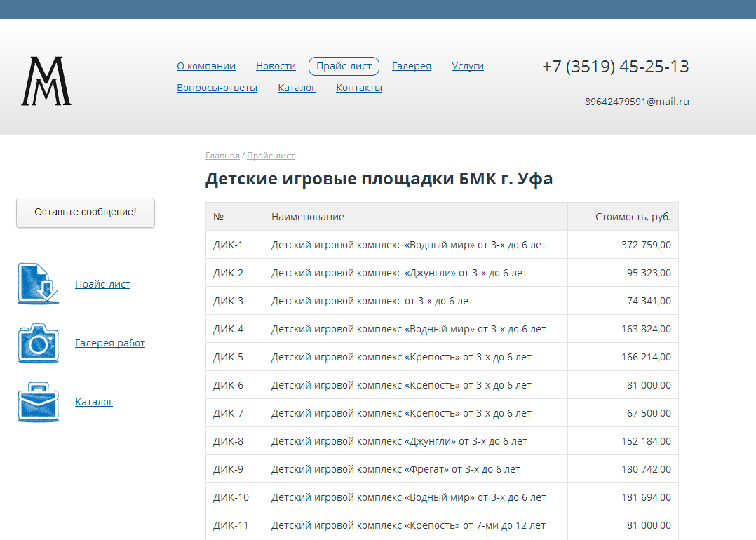
Task: Select the ДИК-6 cell
Action: (235, 385)
